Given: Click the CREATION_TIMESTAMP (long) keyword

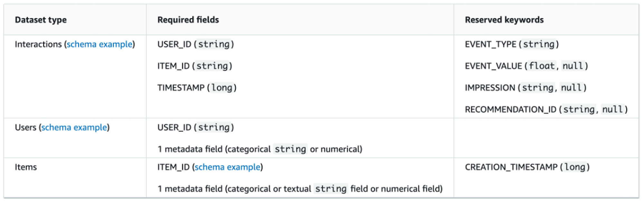Looking at the screenshot, I should 527,167.
